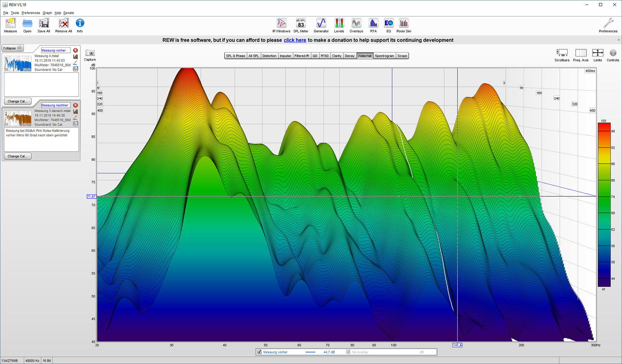The width and height of the screenshot is (622, 364).
Task: Click notes icon for Messung vorher
Action: pos(75,69)
